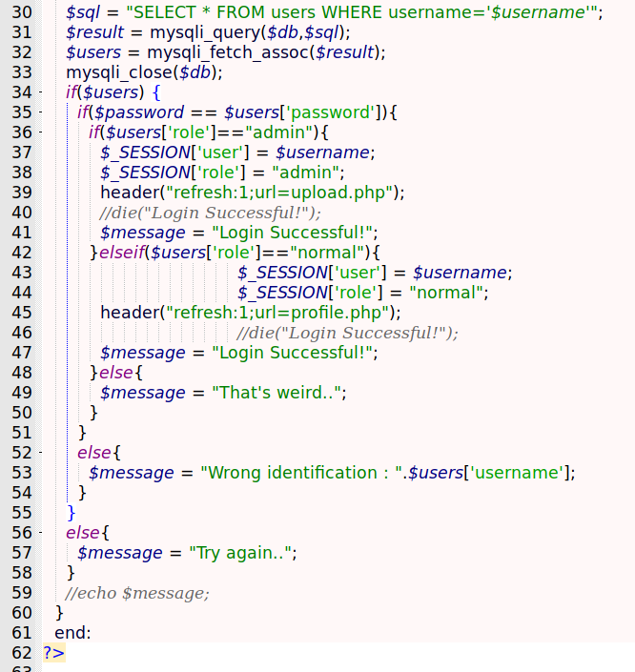
Task: Click $_SESSION['user'] on line 43
Action: pyautogui.click(x=312, y=273)
